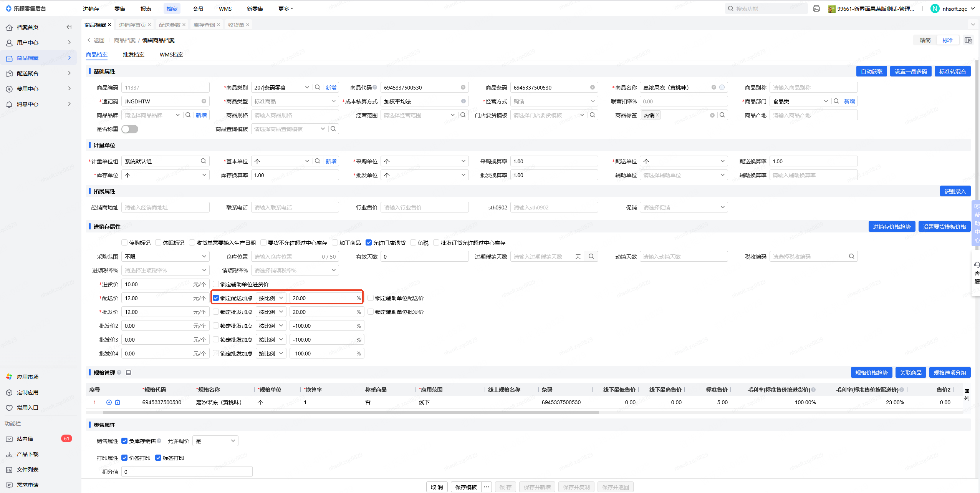Viewport: 980px width, 493px height.
Task: Open the 采购范围 dropdown
Action: pyautogui.click(x=165, y=256)
